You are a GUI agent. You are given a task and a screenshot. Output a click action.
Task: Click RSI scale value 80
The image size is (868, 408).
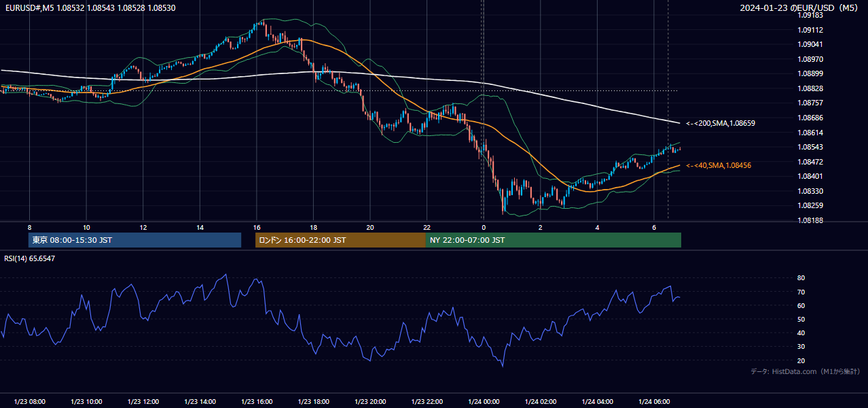click(801, 278)
